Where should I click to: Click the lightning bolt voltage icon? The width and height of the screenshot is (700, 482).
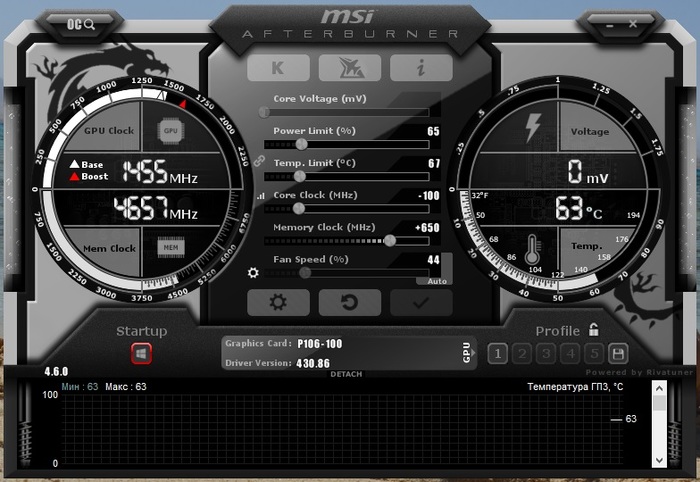533,128
